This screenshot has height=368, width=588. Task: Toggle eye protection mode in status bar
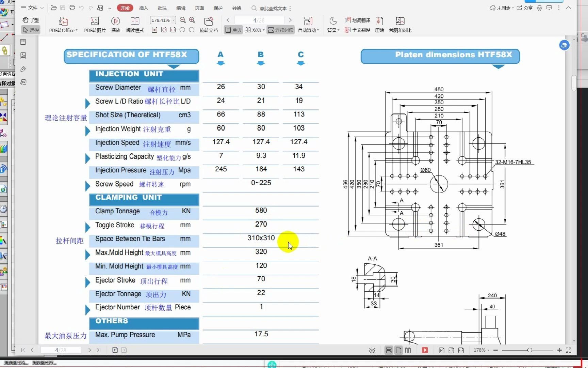(372, 350)
